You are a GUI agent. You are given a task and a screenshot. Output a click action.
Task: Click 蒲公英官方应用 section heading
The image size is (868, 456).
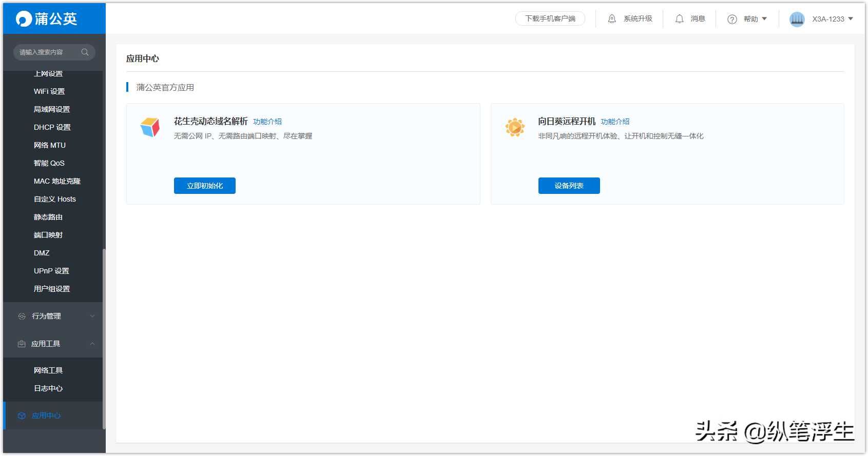pyautogui.click(x=165, y=87)
